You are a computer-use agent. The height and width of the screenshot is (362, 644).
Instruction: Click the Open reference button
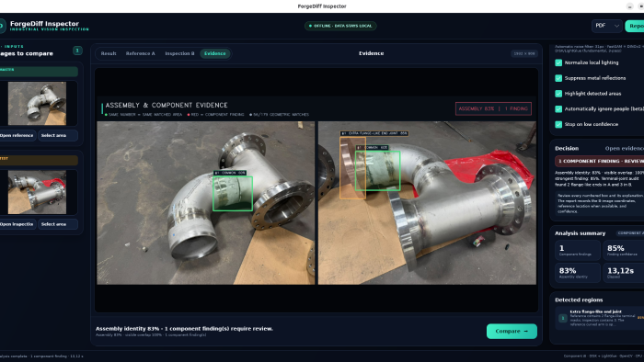click(17, 135)
